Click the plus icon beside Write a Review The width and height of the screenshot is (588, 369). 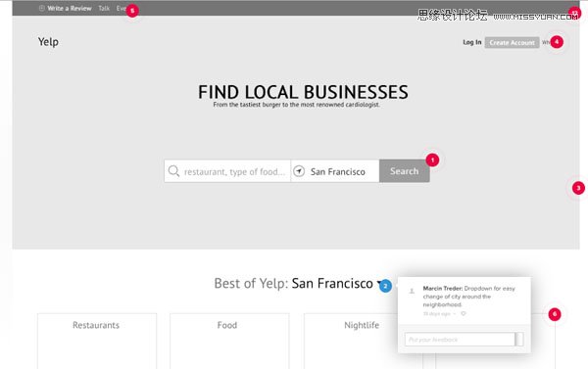41,8
